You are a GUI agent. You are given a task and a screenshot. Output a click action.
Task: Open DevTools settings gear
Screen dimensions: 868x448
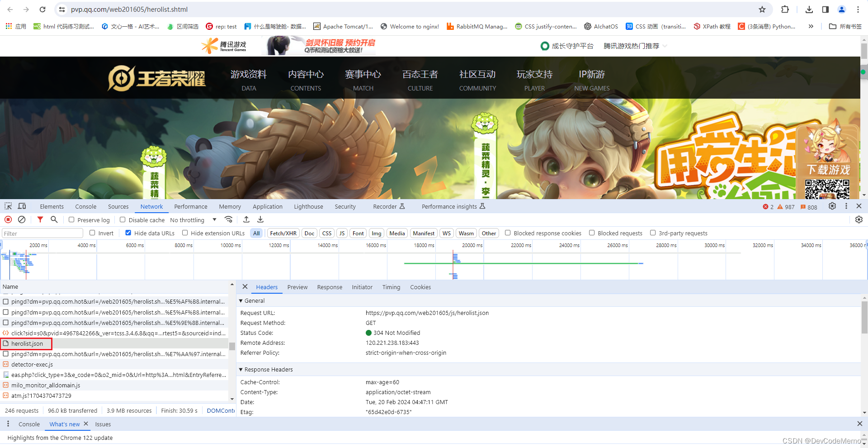[x=832, y=206]
